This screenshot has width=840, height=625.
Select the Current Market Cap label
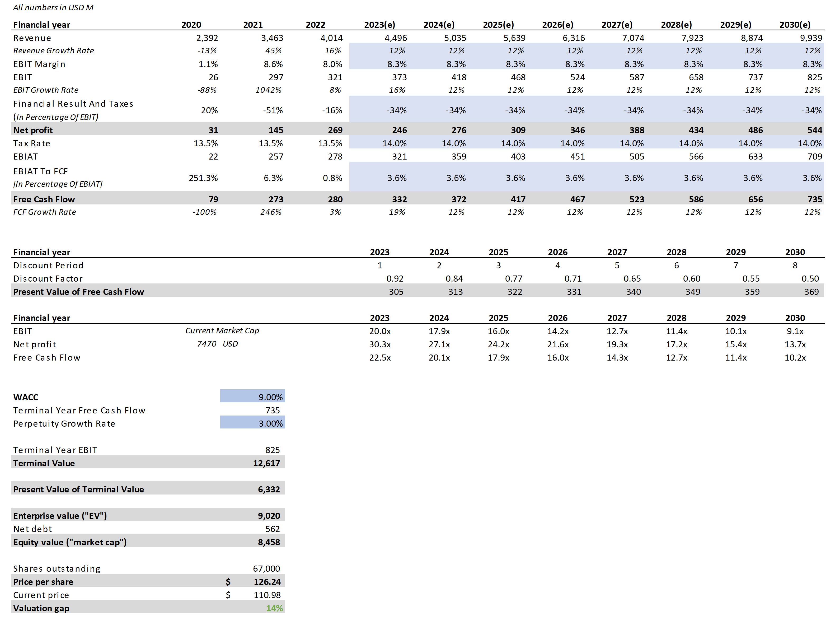222,331
